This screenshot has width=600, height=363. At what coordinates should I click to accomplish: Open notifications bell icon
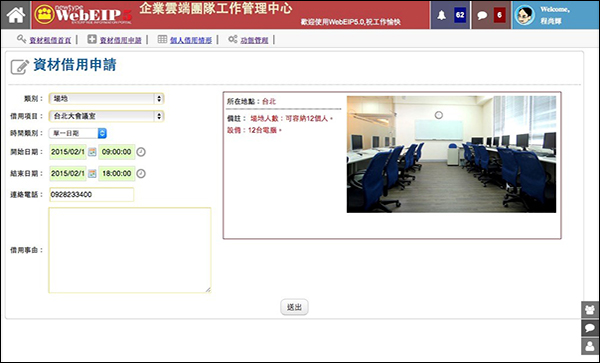coord(442,15)
